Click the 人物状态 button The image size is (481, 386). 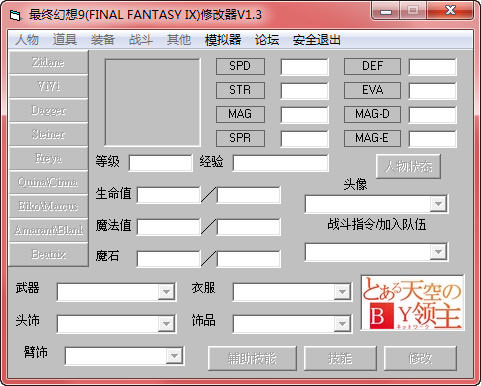coord(408,166)
